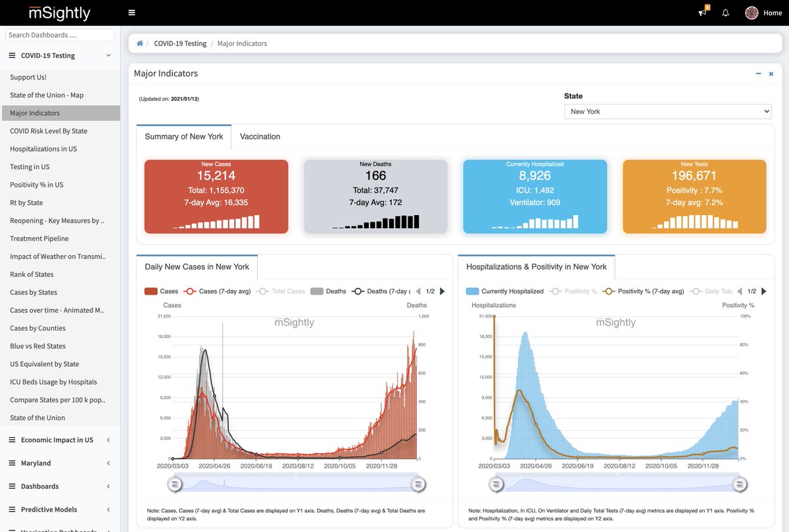Image resolution: width=789 pixels, height=532 pixels.
Task: Close the Major Indicators panel
Action: pyautogui.click(x=771, y=74)
